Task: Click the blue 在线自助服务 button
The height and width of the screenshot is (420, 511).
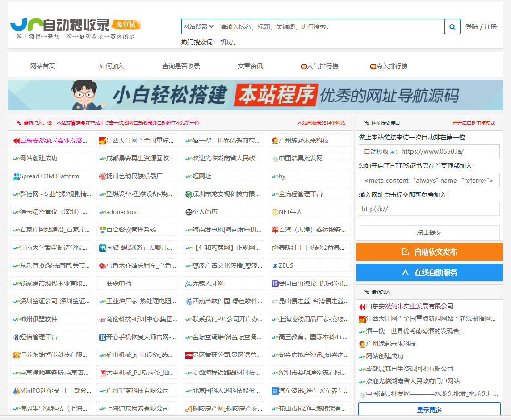Action: 429,273
